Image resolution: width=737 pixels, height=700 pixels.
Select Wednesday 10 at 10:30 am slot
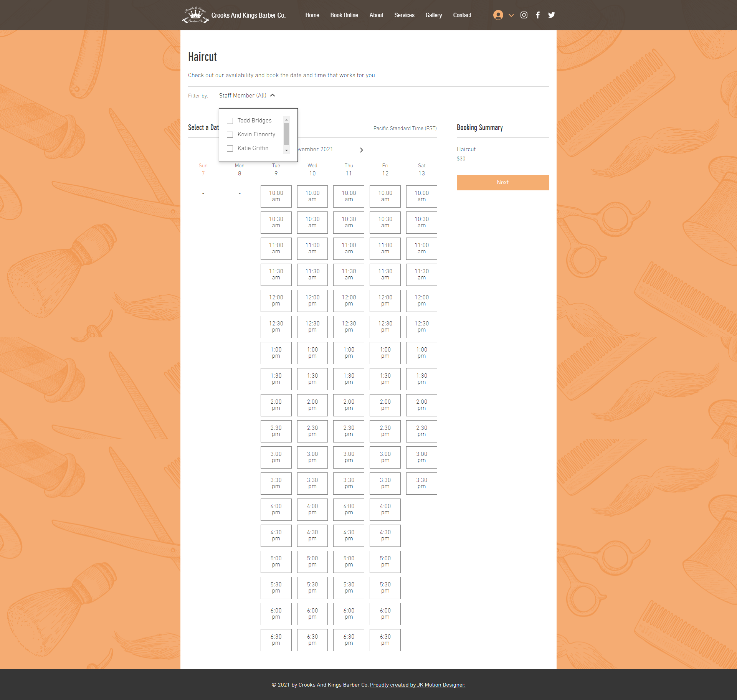(312, 223)
